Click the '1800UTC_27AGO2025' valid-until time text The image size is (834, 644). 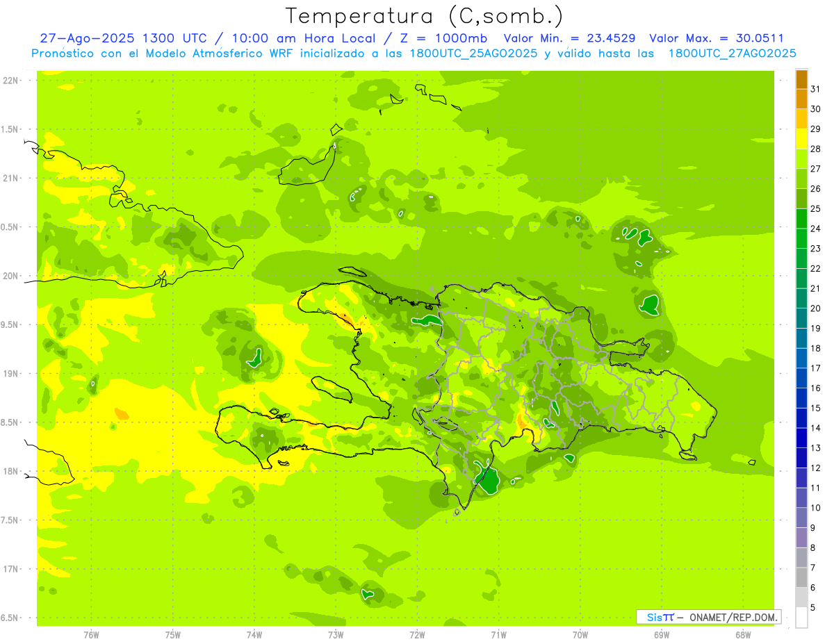[x=732, y=53]
